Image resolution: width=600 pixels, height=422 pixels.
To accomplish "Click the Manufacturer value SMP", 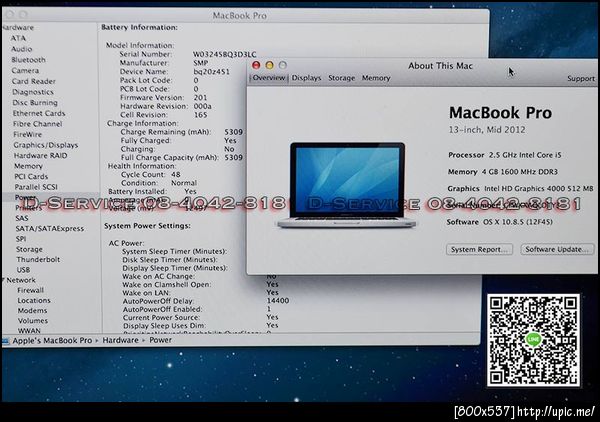I will pyautogui.click(x=201, y=63).
